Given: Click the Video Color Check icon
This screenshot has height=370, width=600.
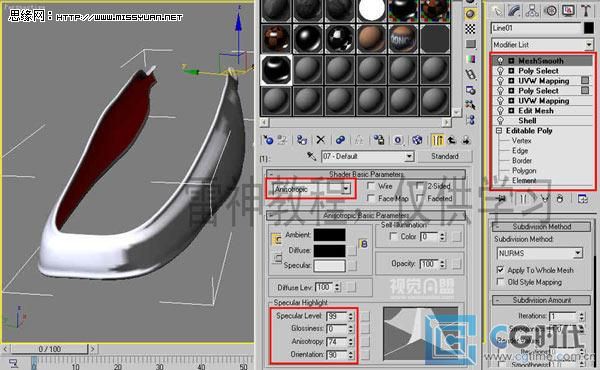Looking at the screenshot, I should (470, 59).
